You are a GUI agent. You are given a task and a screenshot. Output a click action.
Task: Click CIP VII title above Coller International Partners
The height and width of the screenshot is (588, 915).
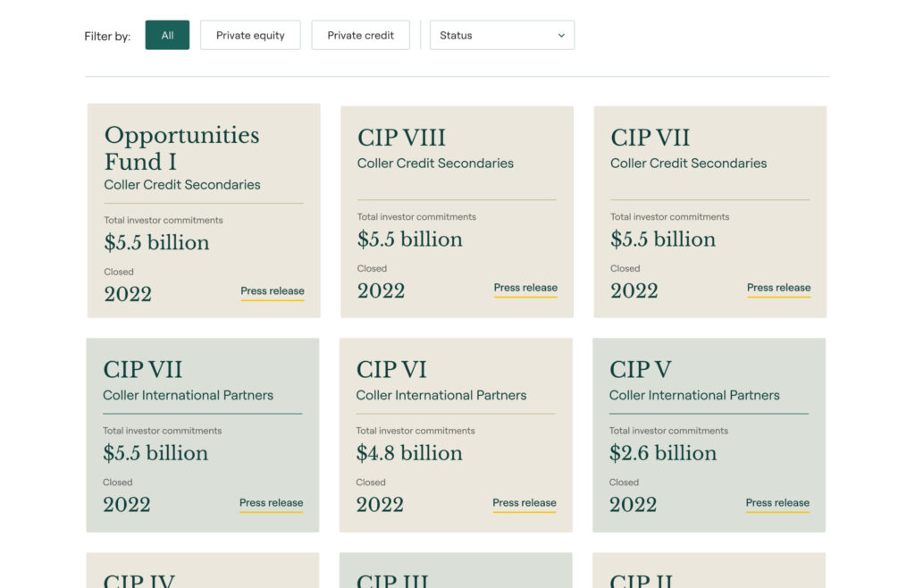click(143, 370)
